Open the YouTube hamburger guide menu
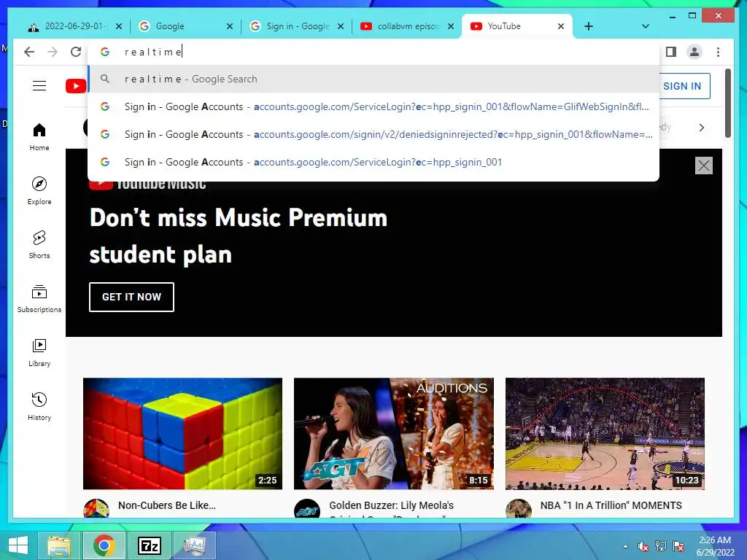The width and height of the screenshot is (747, 560). click(39, 86)
